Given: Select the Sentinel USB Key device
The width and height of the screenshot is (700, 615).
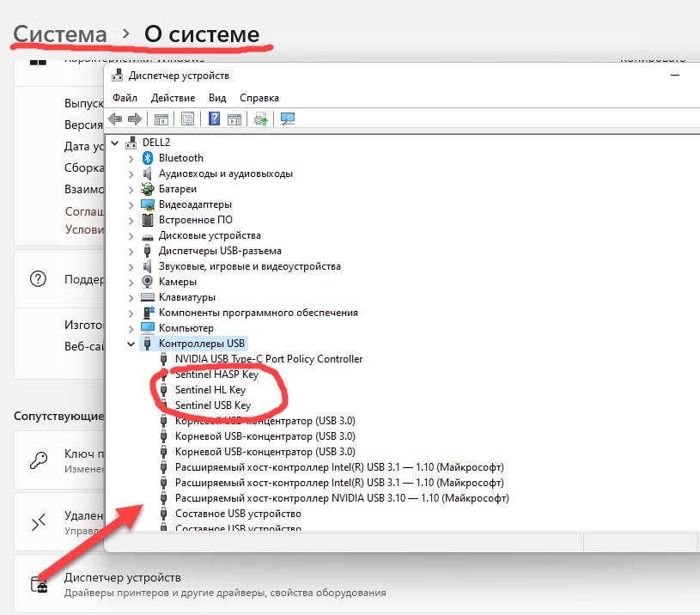Looking at the screenshot, I should [212, 405].
